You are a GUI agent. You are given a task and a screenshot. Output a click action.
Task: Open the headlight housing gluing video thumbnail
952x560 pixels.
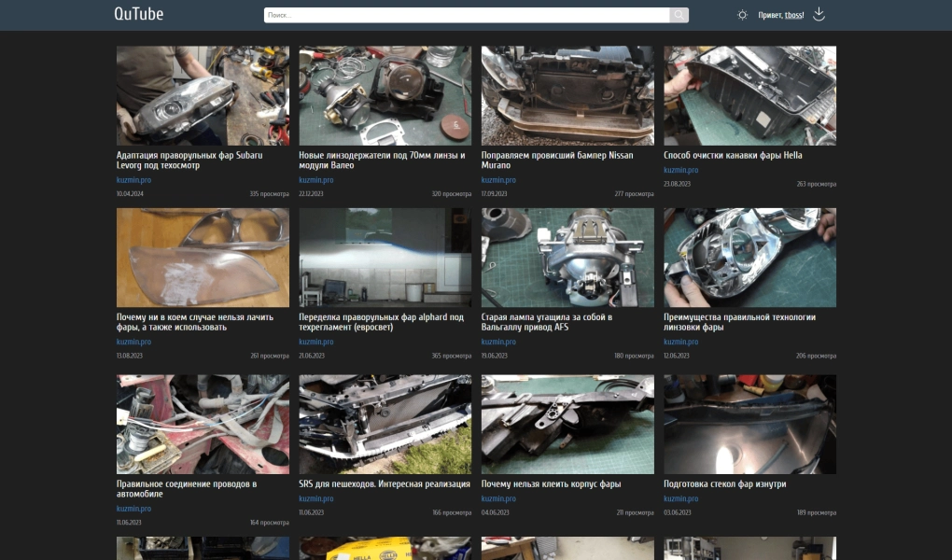[x=567, y=425]
